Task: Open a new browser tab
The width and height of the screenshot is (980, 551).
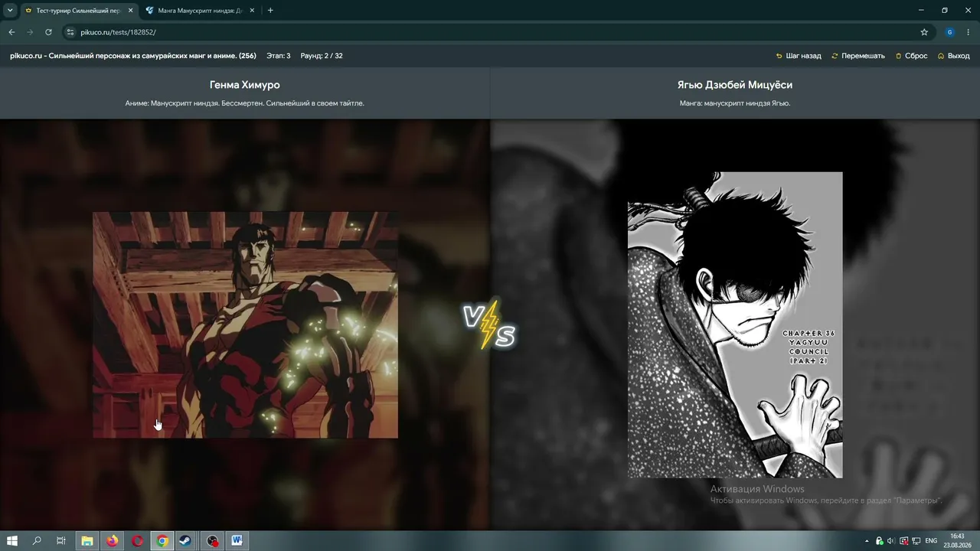Action: (x=270, y=11)
